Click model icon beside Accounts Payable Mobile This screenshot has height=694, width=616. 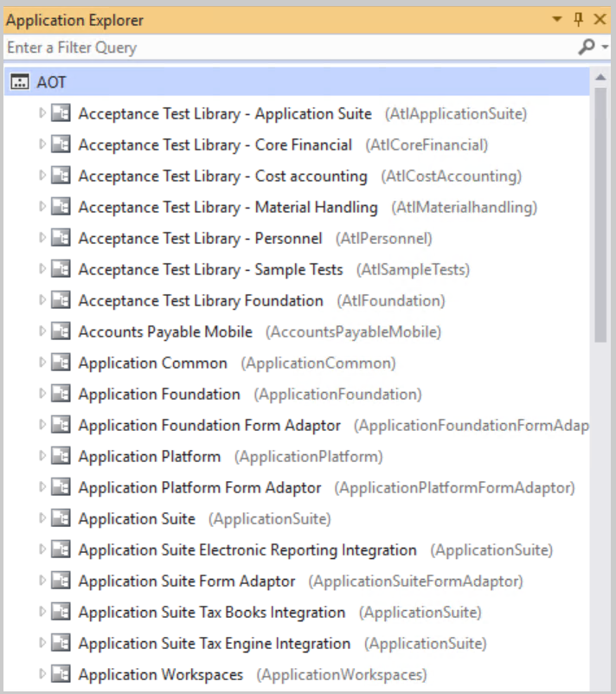tap(61, 331)
